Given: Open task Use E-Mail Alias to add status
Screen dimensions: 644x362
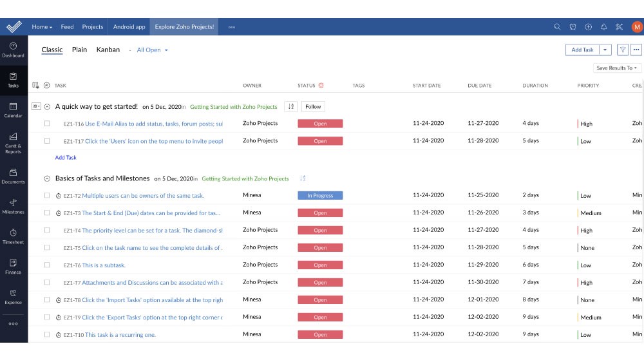Looking at the screenshot, I should tap(154, 124).
